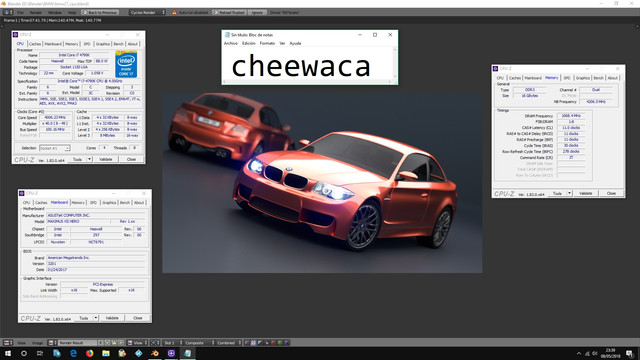Click the Back to Previous button
The height and width of the screenshot is (360, 640).
click(100, 13)
